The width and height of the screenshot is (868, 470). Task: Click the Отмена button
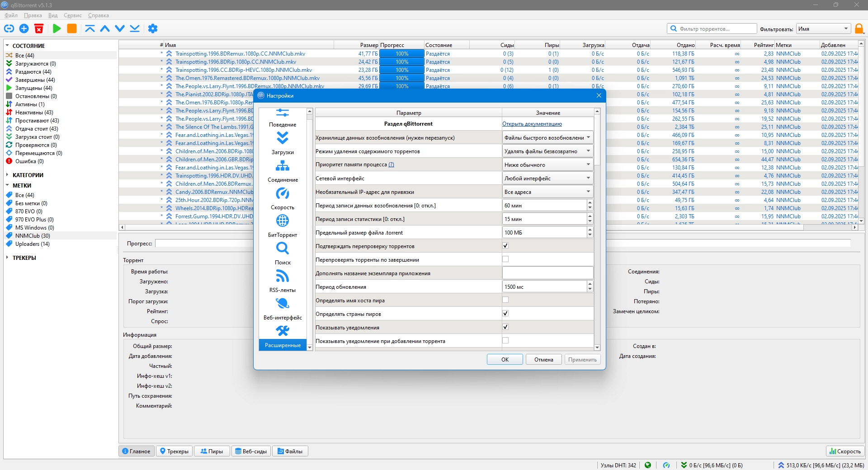click(x=543, y=360)
